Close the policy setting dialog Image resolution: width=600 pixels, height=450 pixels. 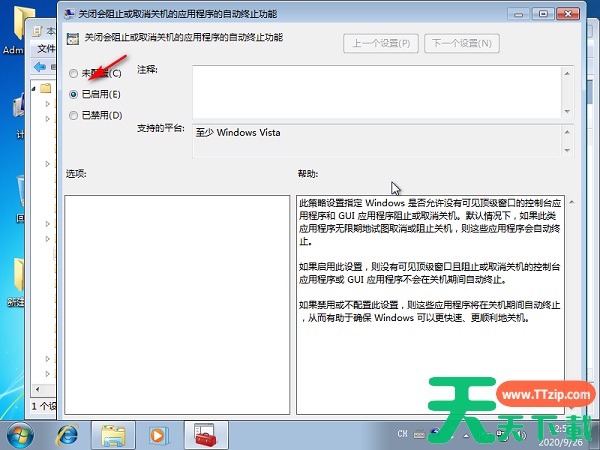tap(568, 14)
